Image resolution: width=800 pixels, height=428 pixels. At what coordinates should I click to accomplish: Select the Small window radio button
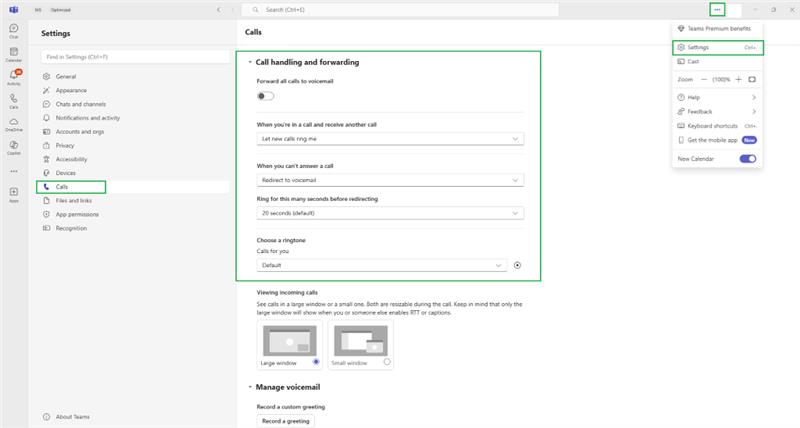pos(387,362)
